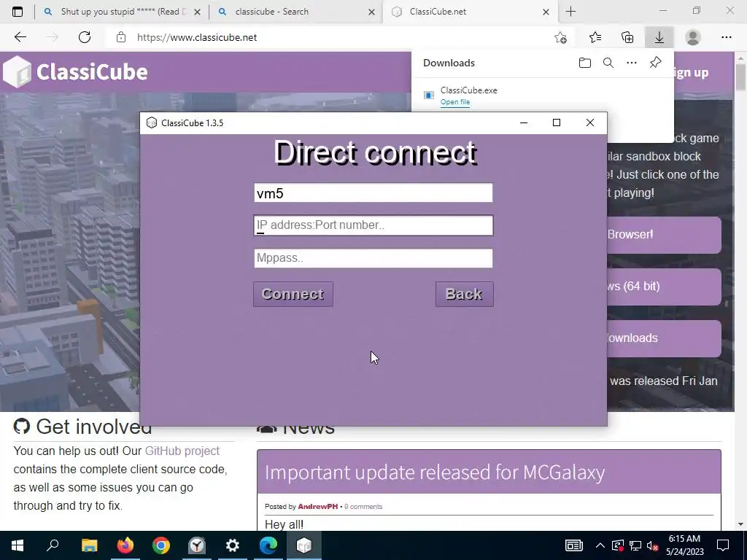The image size is (747, 560).
Task: Open the Favorites list icon
Action: coord(595,37)
